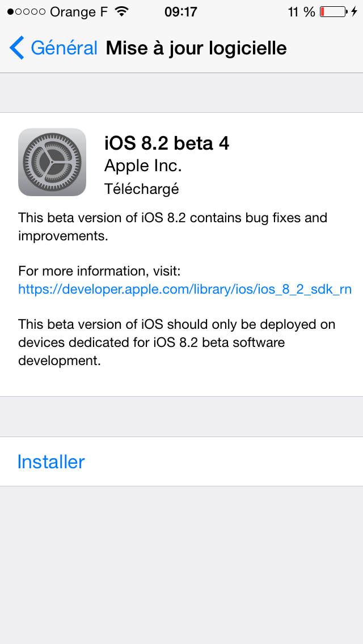Tap the blue back chevron arrow
363x644 pixels.
(x=17, y=48)
